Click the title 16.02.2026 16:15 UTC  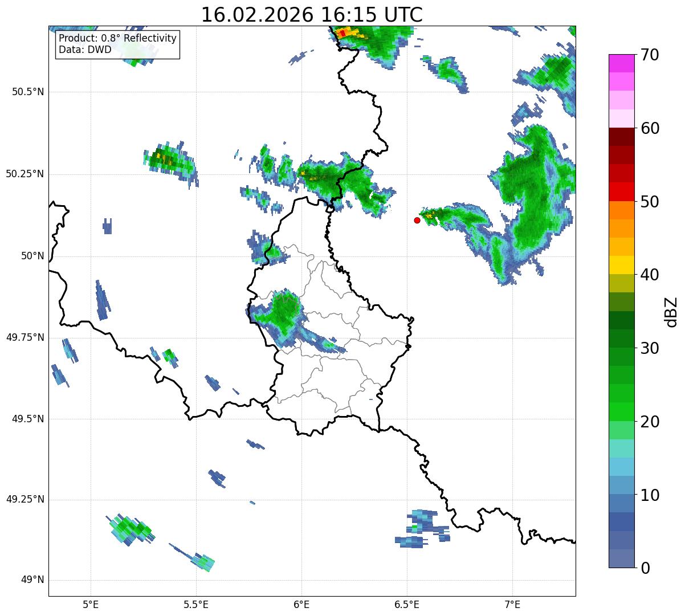tap(312, 15)
